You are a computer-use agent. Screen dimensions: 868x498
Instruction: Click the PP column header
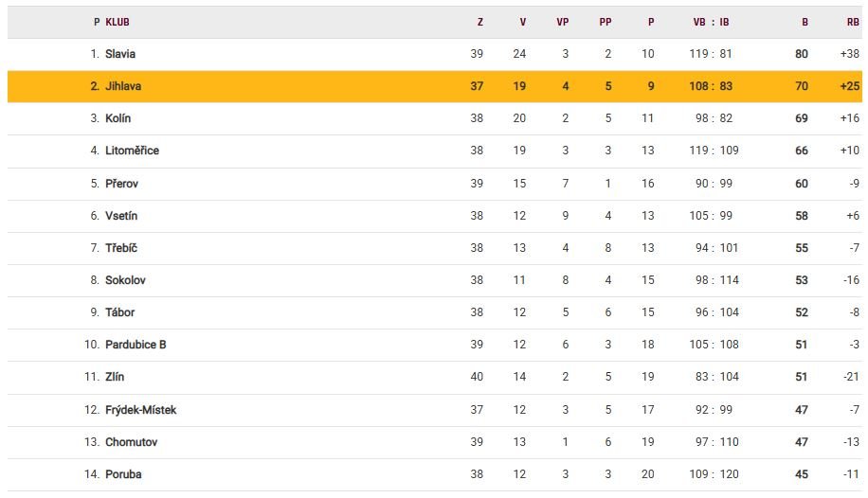click(x=606, y=22)
